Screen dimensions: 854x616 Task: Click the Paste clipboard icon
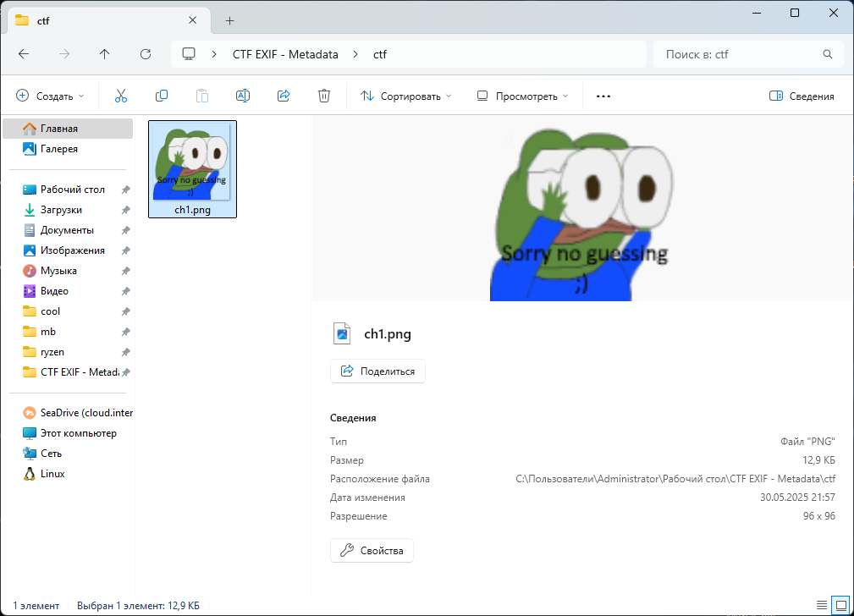[202, 96]
